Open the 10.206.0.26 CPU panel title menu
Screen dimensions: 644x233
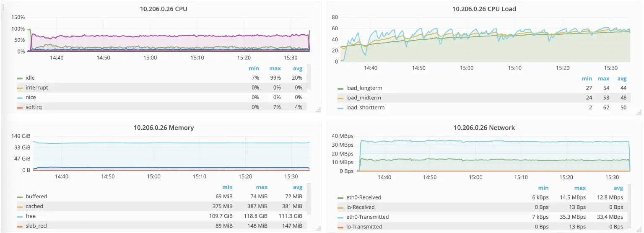[163, 9]
